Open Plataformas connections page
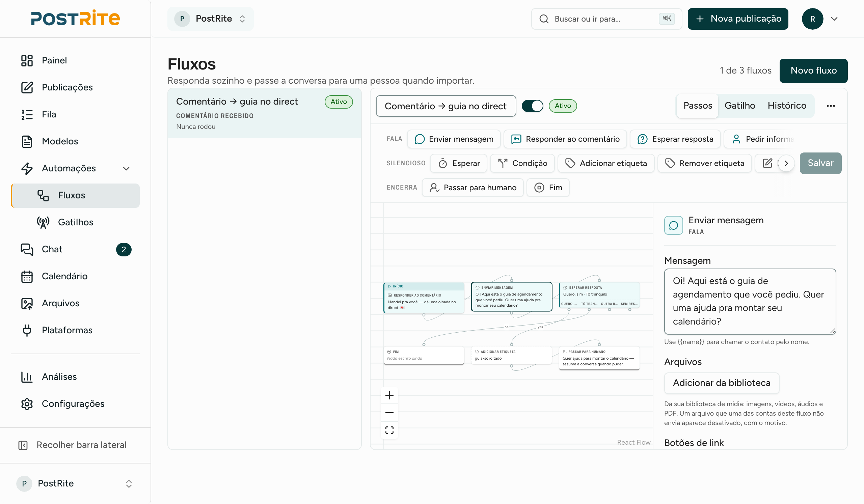The width and height of the screenshot is (864, 504). (75, 330)
